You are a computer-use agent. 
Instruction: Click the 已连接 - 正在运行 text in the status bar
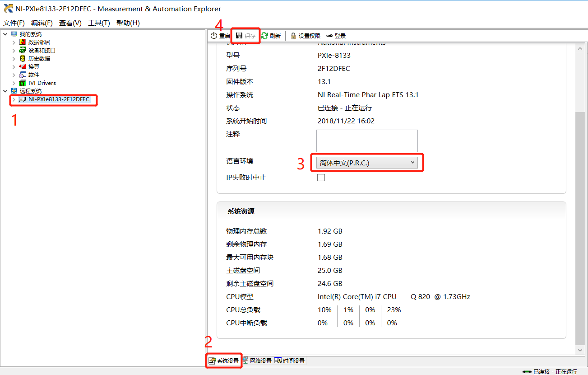[x=555, y=371]
